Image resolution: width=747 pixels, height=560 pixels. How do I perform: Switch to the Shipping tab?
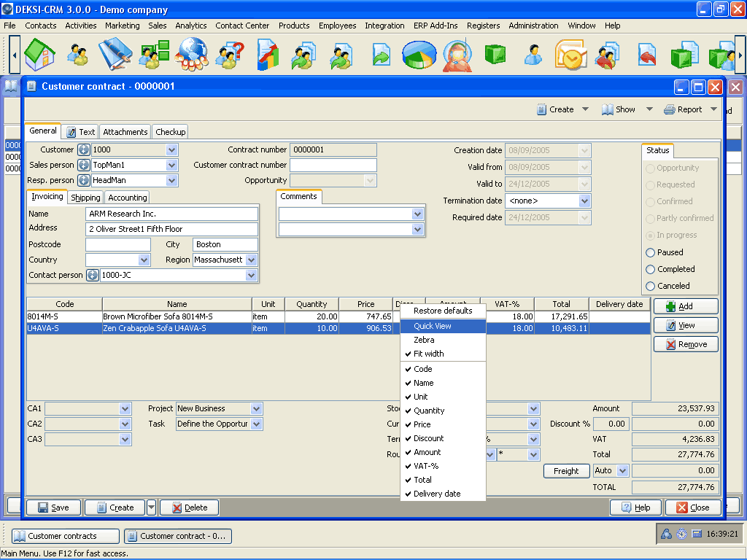[85, 198]
